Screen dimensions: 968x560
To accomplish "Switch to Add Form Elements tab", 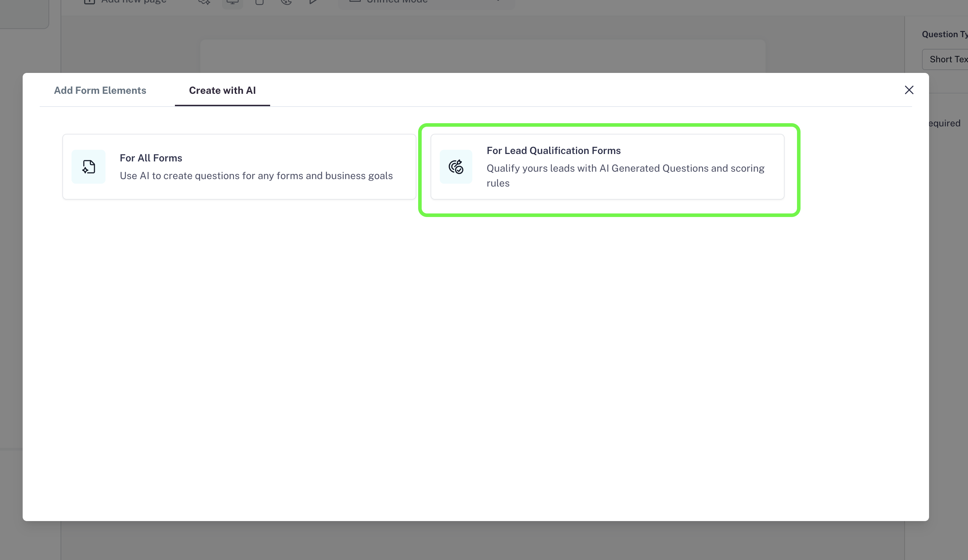I will click(x=100, y=90).
